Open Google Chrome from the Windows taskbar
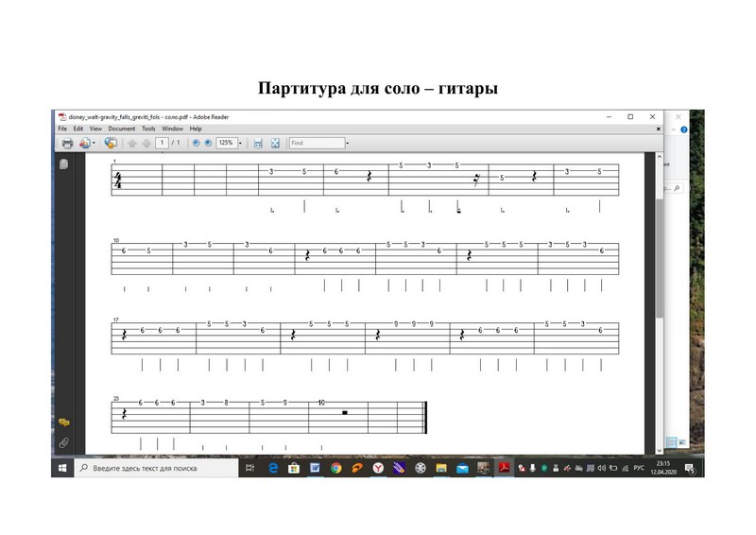Image resolution: width=756 pixels, height=535 pixels. point(335,468)
